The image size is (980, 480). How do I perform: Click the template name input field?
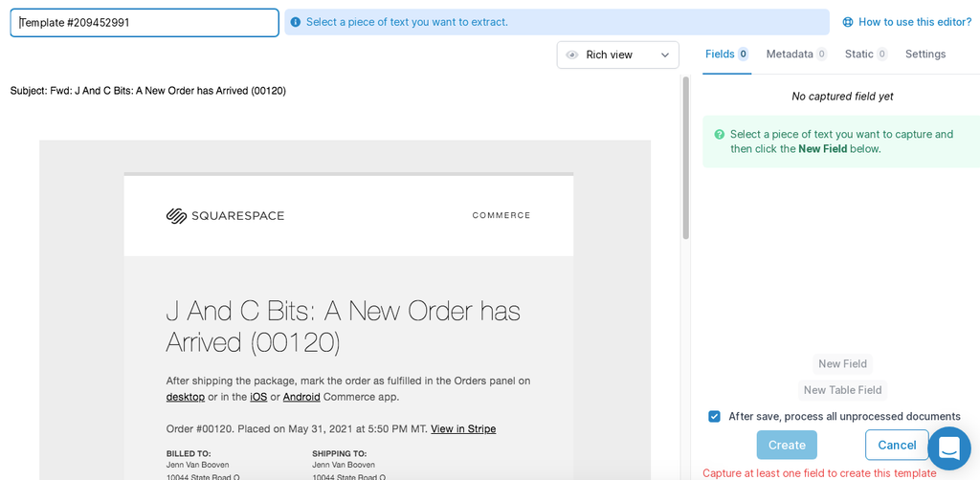(x=145, y=23)
